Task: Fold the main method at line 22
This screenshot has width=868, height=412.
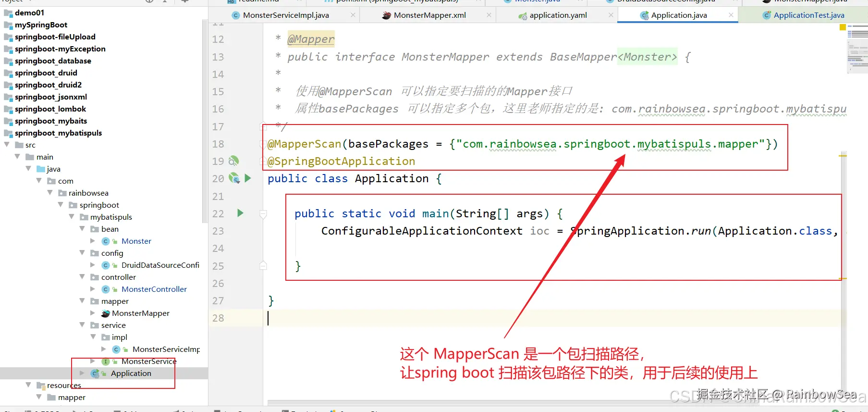Action: point(263,214)
